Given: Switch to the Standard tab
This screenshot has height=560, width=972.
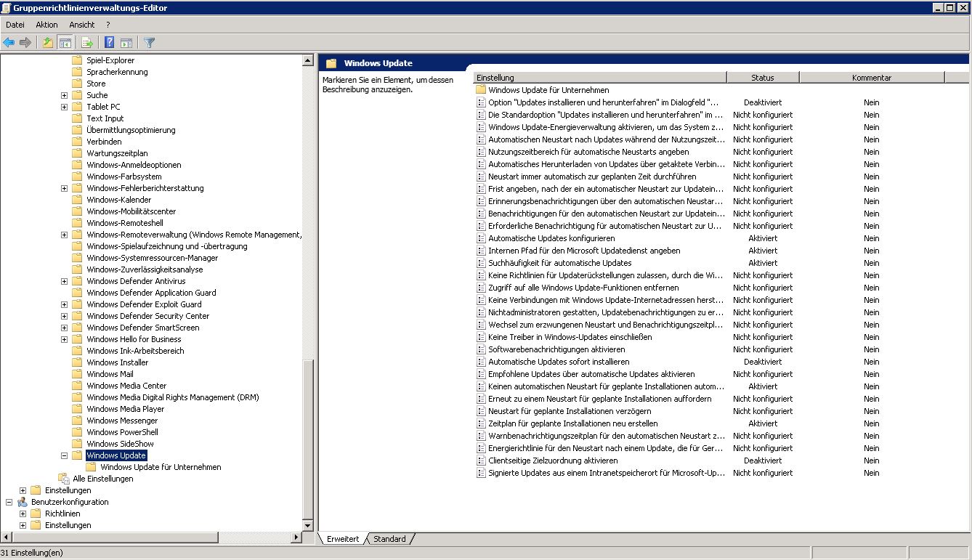Looking at the screenshot, I should click(x=390, y=539).
